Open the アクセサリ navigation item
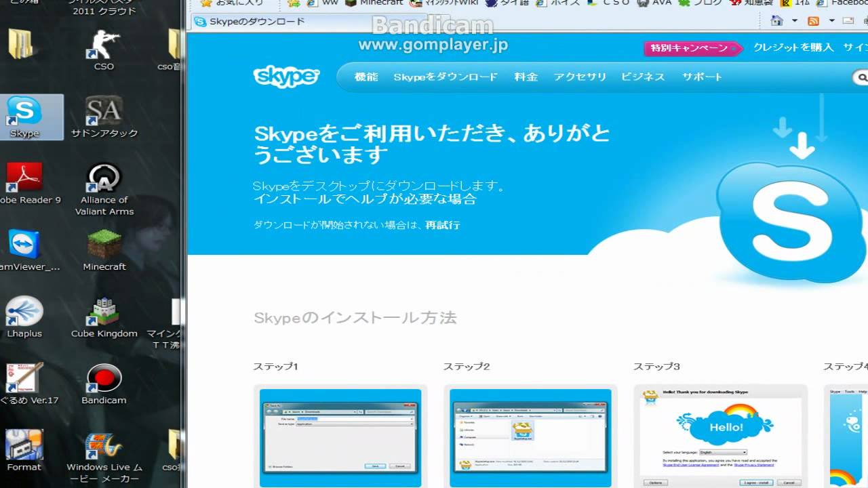This screenshot has height=488, width=868. tap(580, 77)
